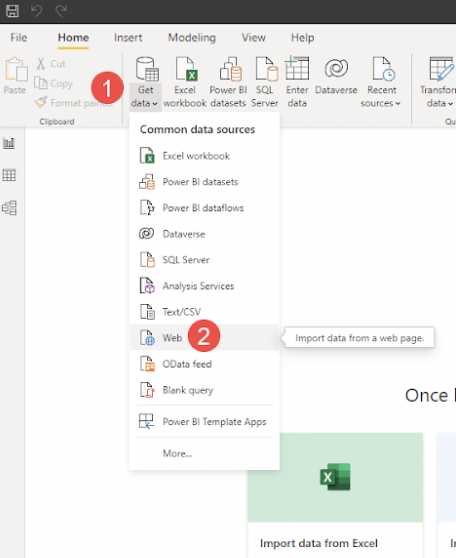Switch to the Home tab
The height and width of the screenshot is (558, 456).
click(73, 38)
